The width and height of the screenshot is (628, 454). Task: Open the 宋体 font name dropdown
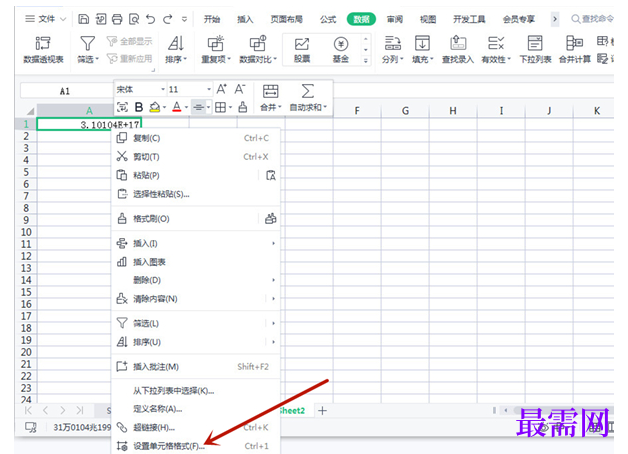click(140, 89)
